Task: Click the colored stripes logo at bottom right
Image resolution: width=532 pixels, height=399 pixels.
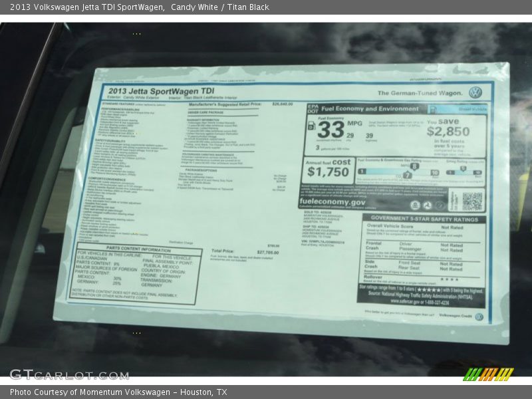Action: click(488, 374)
